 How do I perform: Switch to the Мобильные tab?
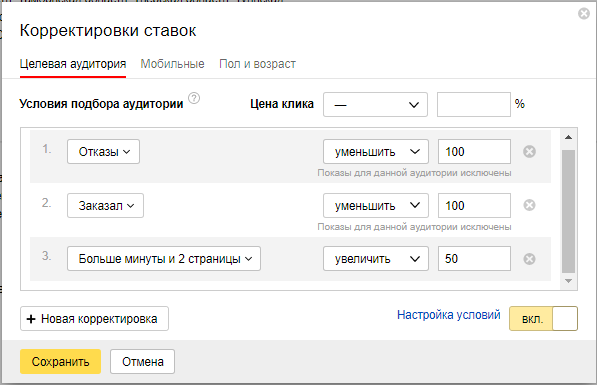(172, 64)
